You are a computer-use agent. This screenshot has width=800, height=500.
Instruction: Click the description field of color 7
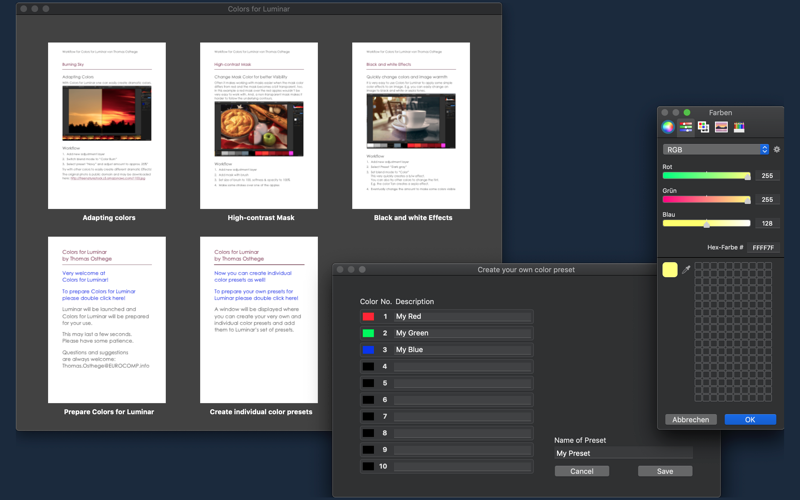[463, 416]
